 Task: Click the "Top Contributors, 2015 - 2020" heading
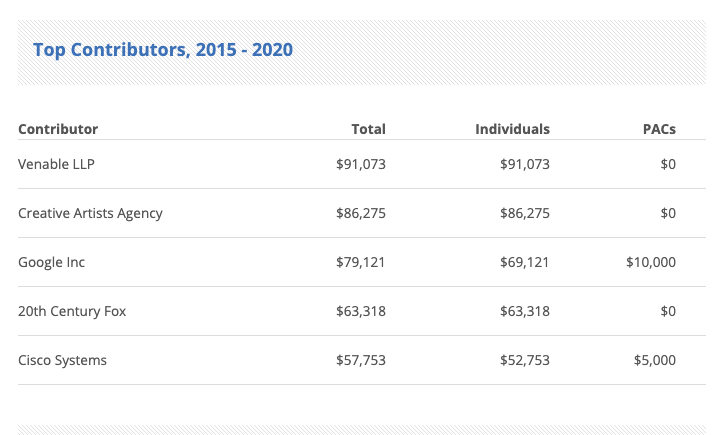(x=163, y=50)
